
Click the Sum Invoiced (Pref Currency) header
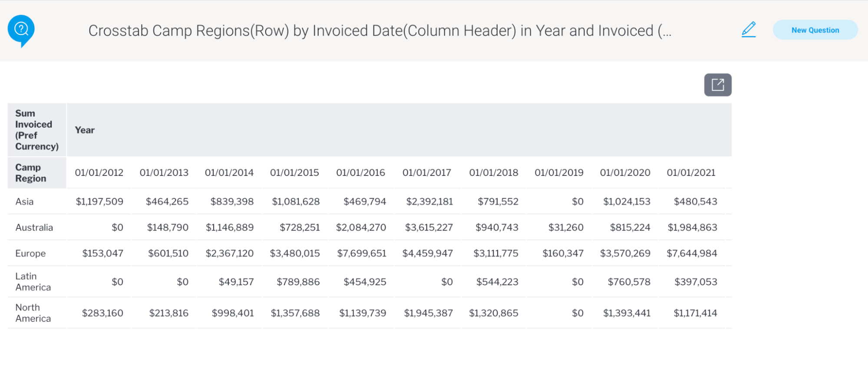(36, 130)
